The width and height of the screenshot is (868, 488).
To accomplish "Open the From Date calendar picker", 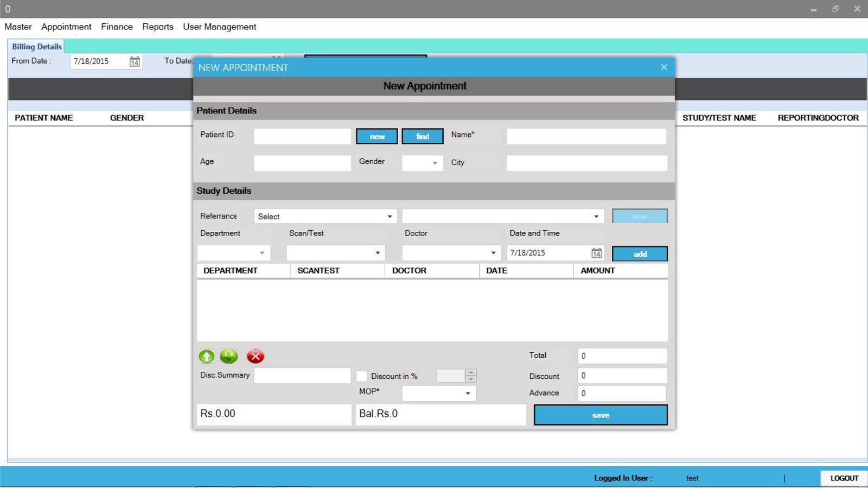I will click(x=135, y=62).
